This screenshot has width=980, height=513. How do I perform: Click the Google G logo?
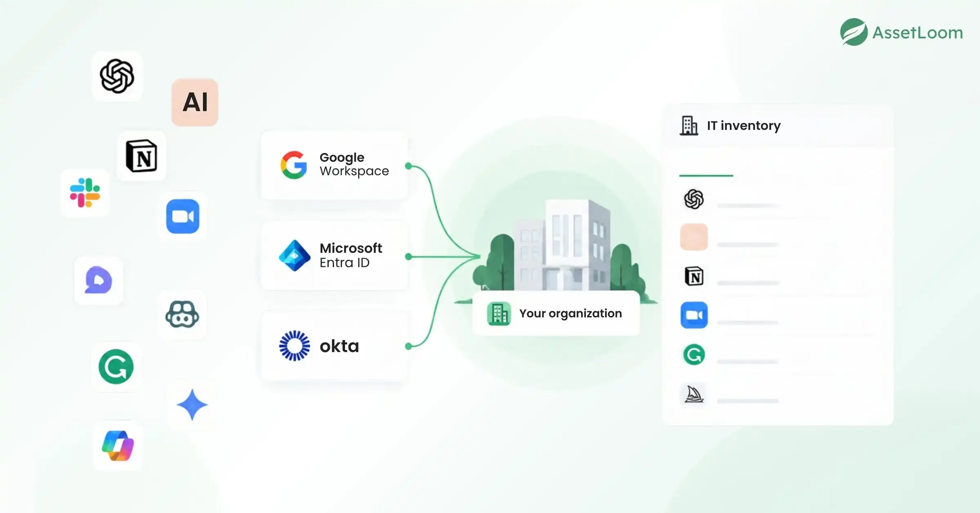click(294, 165)
